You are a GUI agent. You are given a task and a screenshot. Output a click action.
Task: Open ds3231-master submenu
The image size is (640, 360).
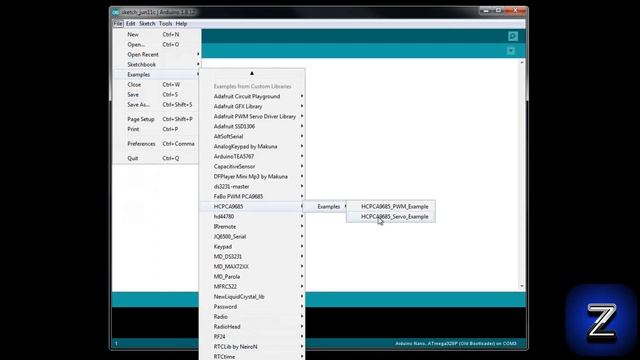tap(252, 187)
